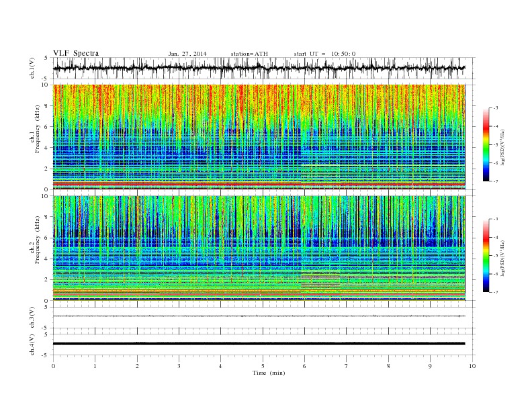
Task: Click the 'station=ATH' label
Action: [249, 54]
